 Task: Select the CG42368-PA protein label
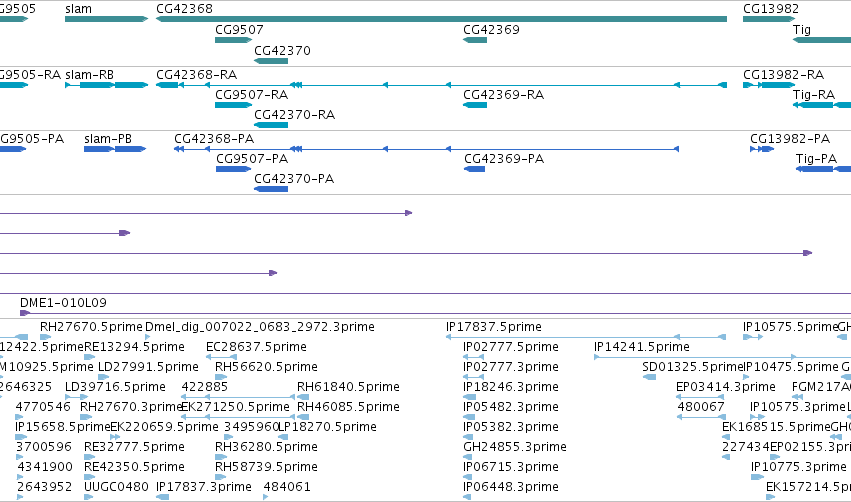pyautogui.click(x=214, y=138)
